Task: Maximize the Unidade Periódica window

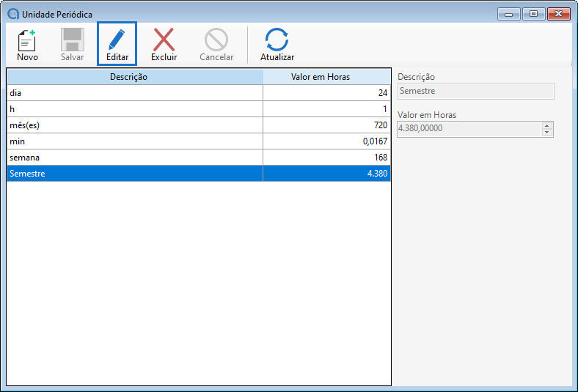Action: click(533, 14)
